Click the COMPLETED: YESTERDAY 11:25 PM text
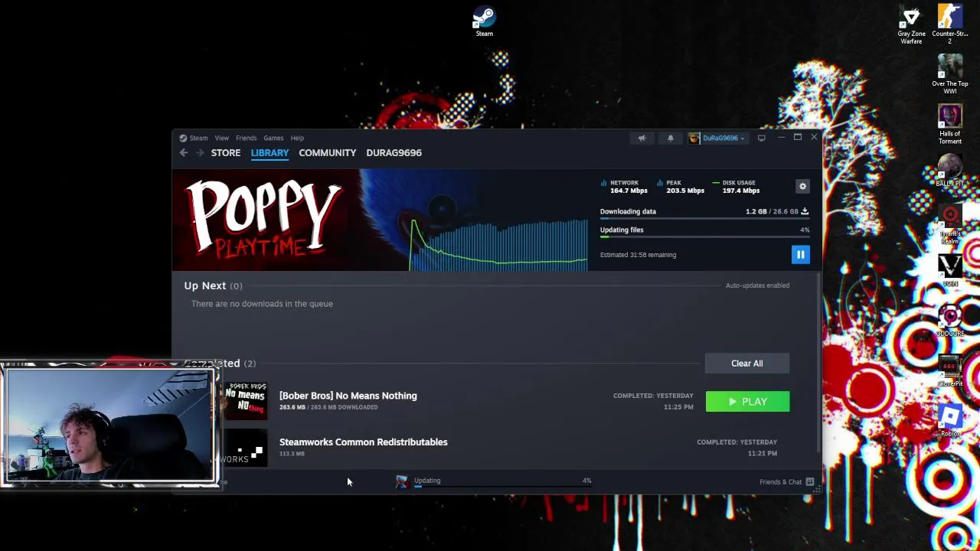The height and width of the screenshot is (551, 980). (x=653, y=401)
